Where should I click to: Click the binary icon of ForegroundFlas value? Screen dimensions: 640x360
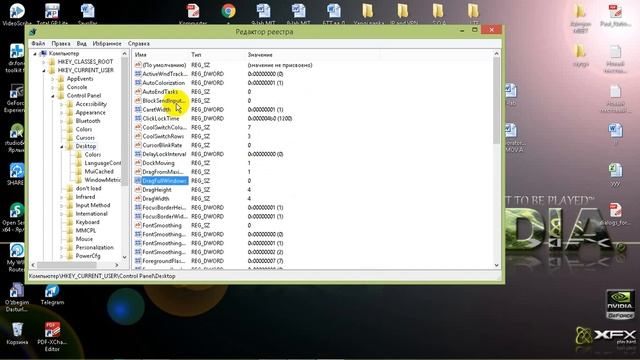pyautogui.click(x=138, y=261)
